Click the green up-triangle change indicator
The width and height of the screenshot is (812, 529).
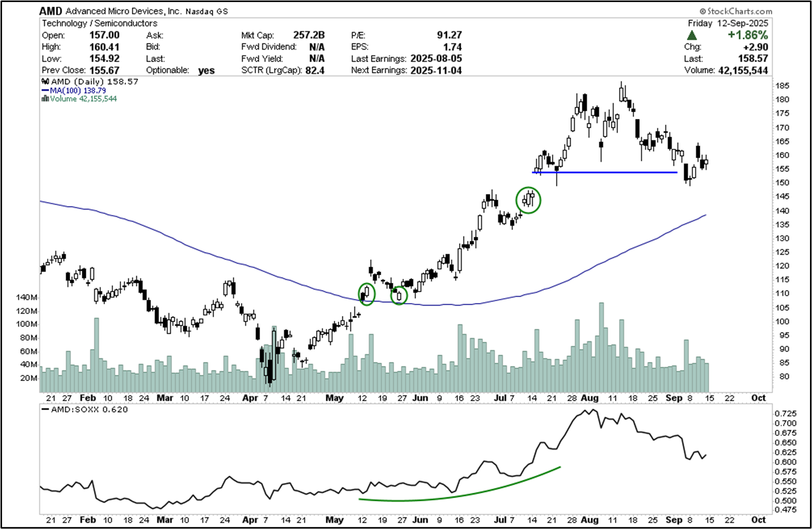coord(691,35)
